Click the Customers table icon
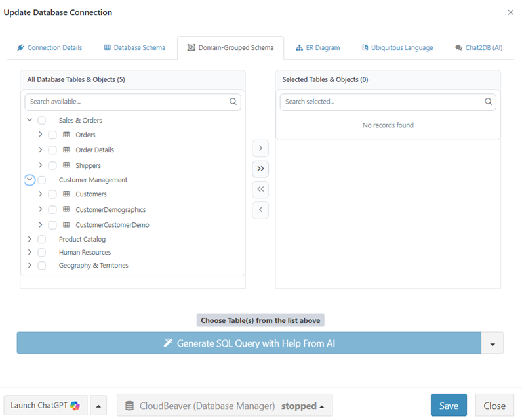Viewport: 522px width, 420px height. tap(66, 194)
